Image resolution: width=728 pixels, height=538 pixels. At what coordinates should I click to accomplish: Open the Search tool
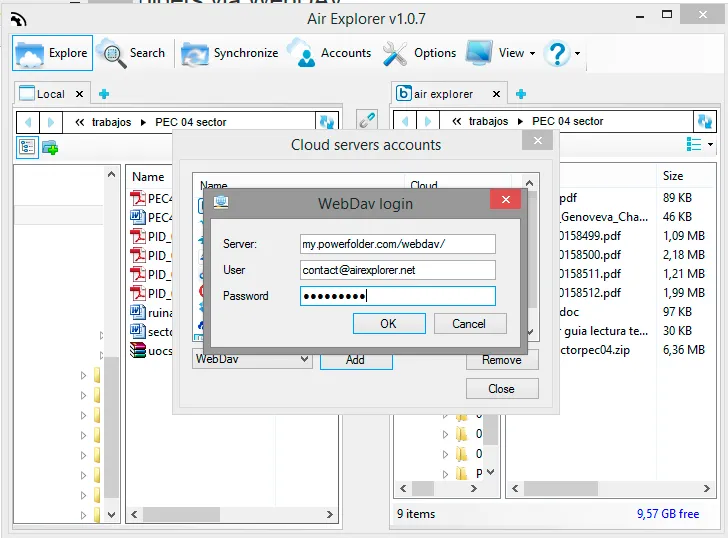point(133,53)
